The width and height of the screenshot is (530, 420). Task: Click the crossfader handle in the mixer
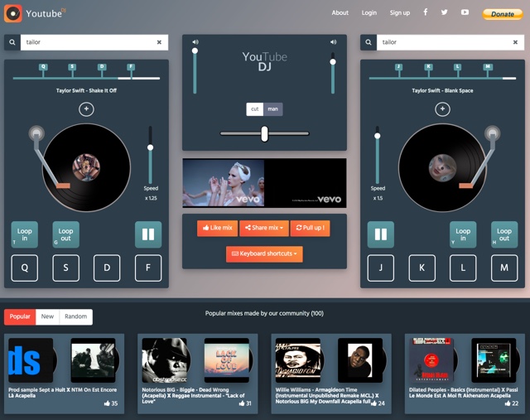point(264,133)
